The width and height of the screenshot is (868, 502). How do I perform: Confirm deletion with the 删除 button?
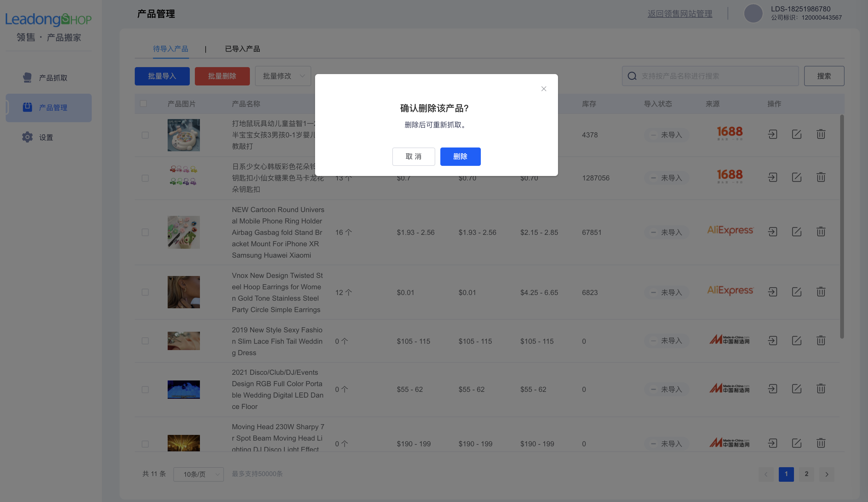(x=460, y=156)
